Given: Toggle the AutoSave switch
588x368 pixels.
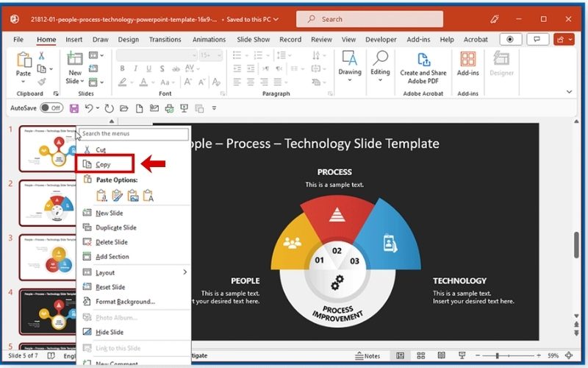Looking at the screenshot, I should pos(51,108).
